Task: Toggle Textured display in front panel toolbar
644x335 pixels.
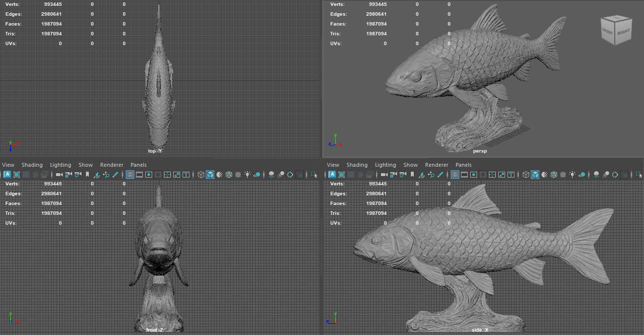Action: [238, 174]
